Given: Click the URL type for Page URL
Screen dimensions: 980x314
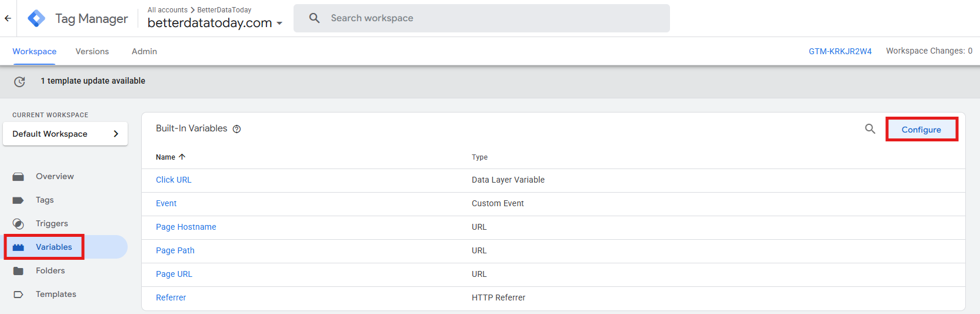Looking at the screenshot, I should 479,274.
